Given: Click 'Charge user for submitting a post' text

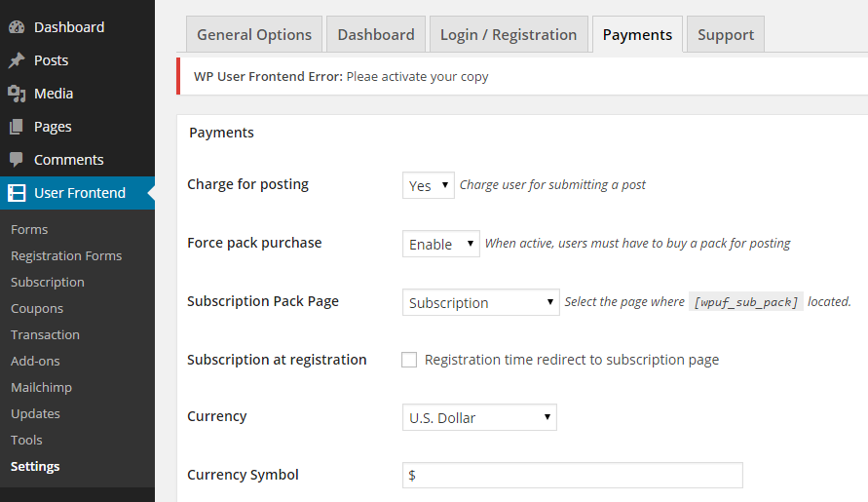Looking at the screenshot, I should click(552, 184).
